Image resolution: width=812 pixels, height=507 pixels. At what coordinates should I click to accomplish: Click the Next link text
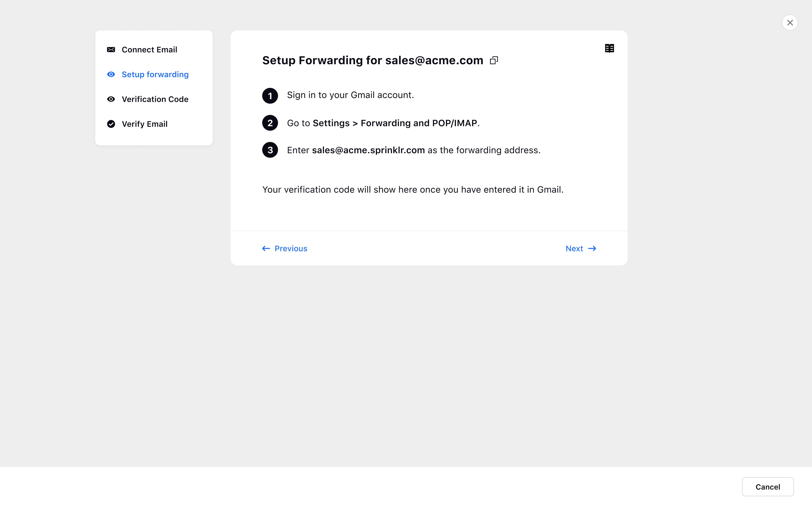coord(574,248)
